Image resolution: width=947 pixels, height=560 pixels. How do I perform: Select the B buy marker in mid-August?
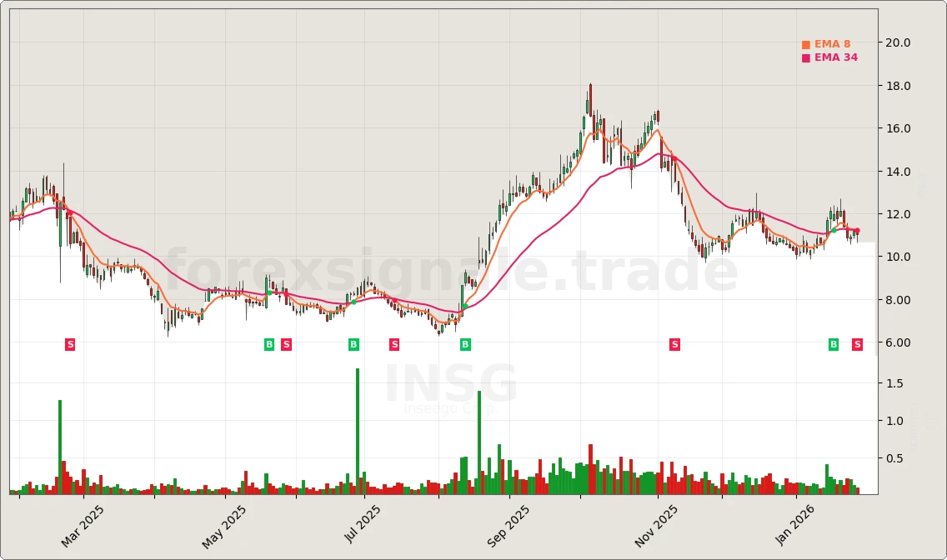[464, 344]
